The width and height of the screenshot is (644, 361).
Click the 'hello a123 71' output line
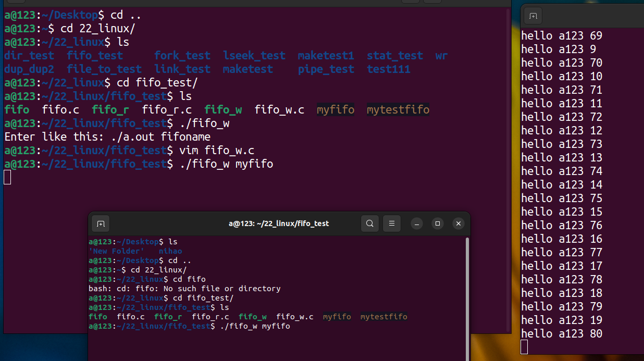(562, 90)
